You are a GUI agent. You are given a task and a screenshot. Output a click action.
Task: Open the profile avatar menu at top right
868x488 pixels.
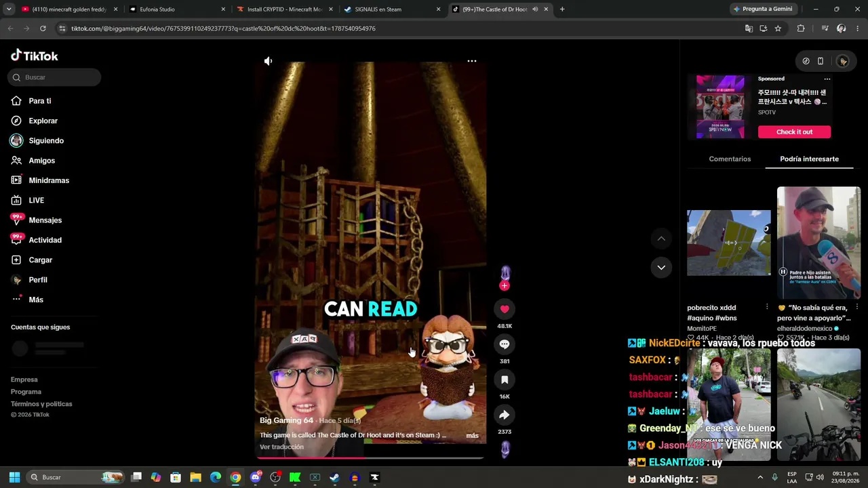(843, 61)
